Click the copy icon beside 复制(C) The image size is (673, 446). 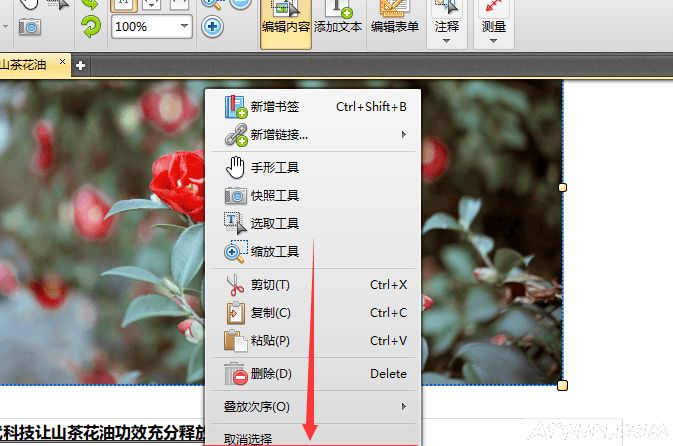click(x=236, y=313)
